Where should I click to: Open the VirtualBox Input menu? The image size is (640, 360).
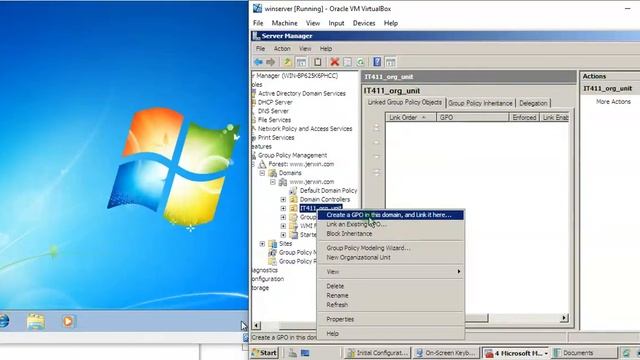point(336,23)
